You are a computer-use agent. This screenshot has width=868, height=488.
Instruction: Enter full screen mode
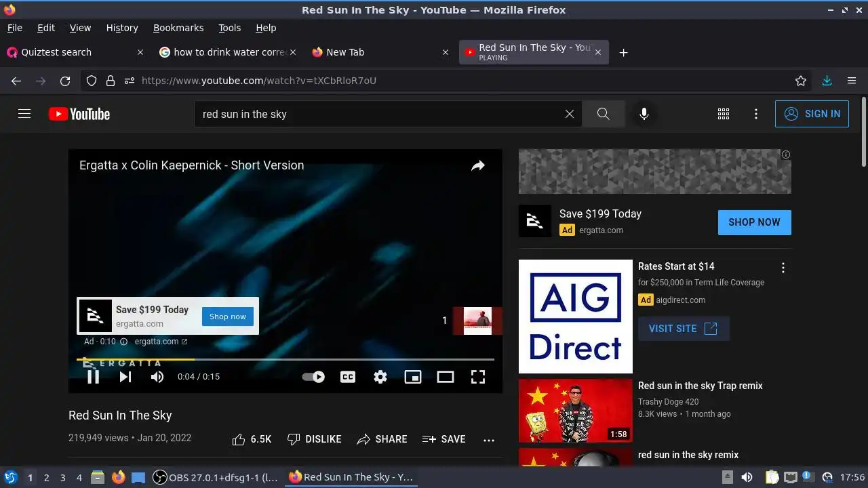click(x=478, y=377)
